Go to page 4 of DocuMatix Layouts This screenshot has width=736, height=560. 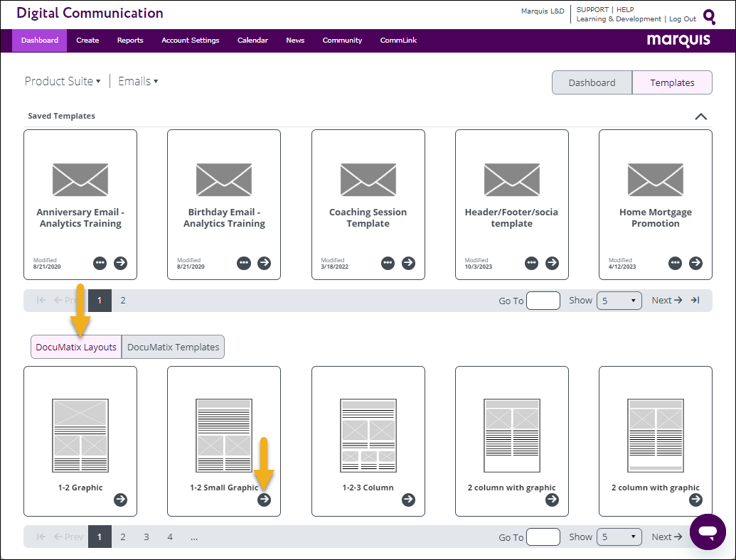click(170, 537)
